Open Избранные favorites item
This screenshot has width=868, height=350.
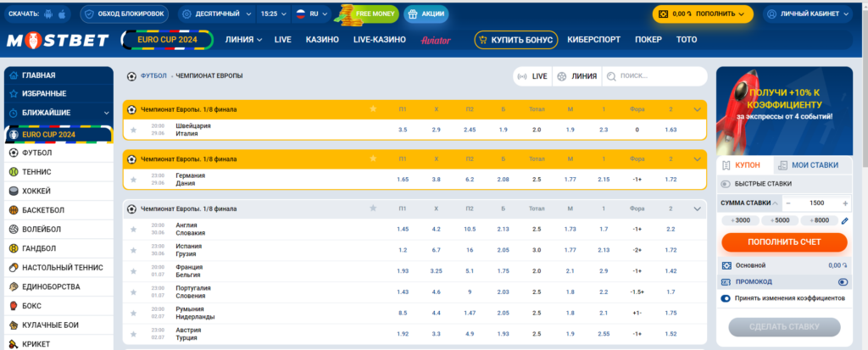click(x=58, y=93)
